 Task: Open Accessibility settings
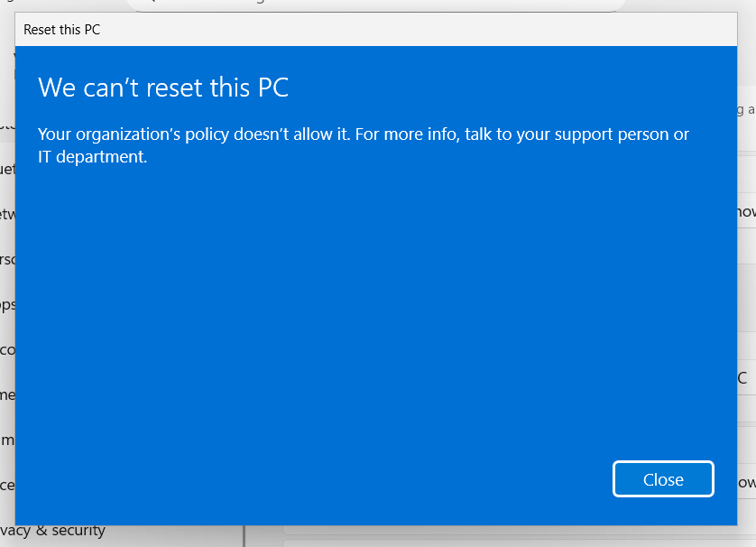point(7,485)
